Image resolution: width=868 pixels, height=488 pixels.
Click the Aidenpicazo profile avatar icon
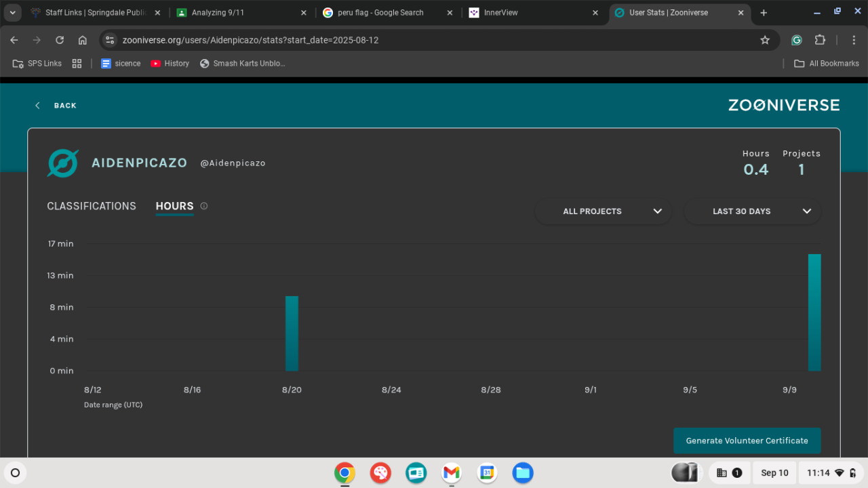62,163
